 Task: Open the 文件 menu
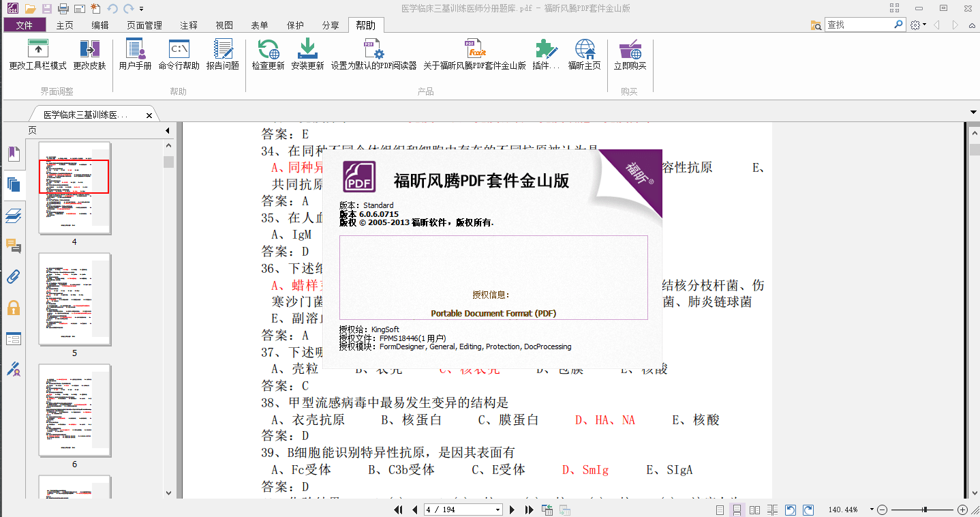(x=25, y=25)
